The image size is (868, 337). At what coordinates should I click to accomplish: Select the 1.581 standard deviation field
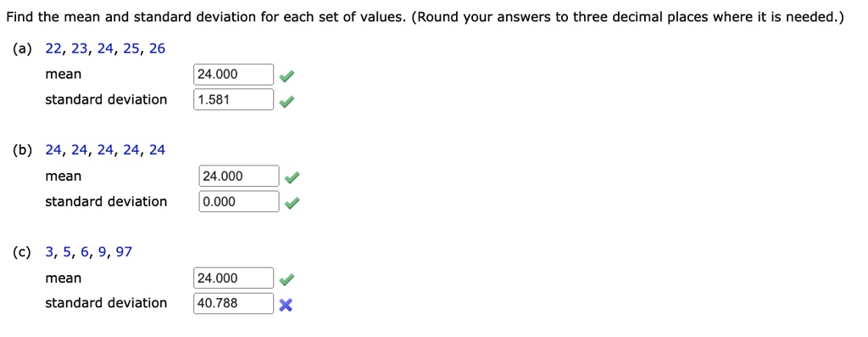point(234,100)
